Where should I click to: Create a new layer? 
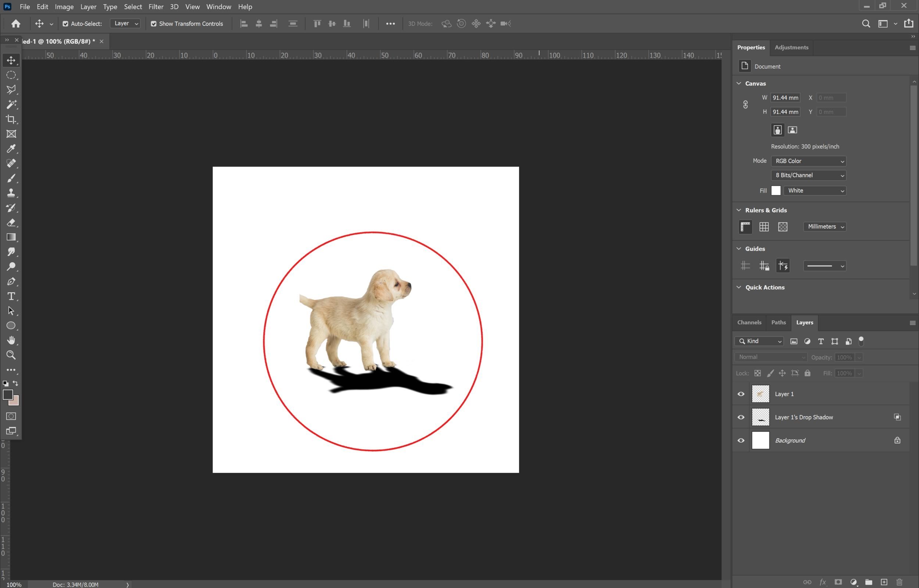point(884,582)
